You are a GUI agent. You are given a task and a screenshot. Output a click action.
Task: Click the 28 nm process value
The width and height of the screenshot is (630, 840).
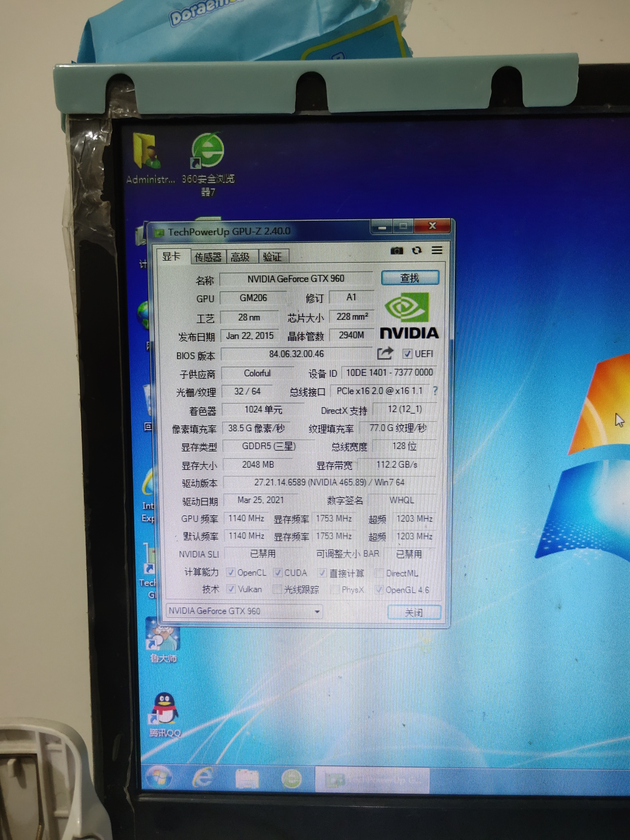249,317
